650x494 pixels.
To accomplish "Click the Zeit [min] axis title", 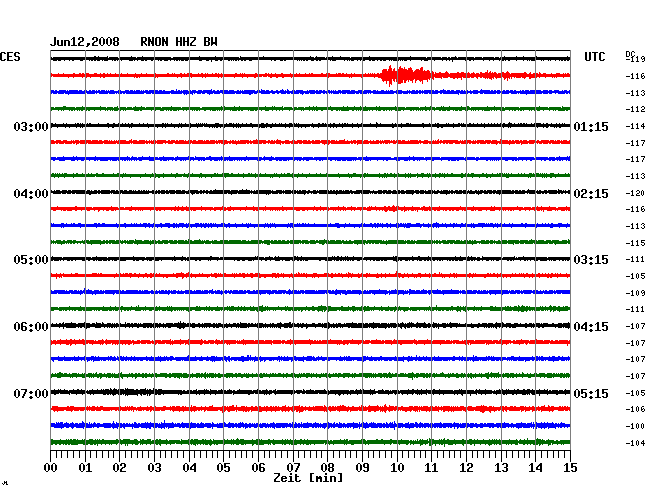I will [308, 478].
